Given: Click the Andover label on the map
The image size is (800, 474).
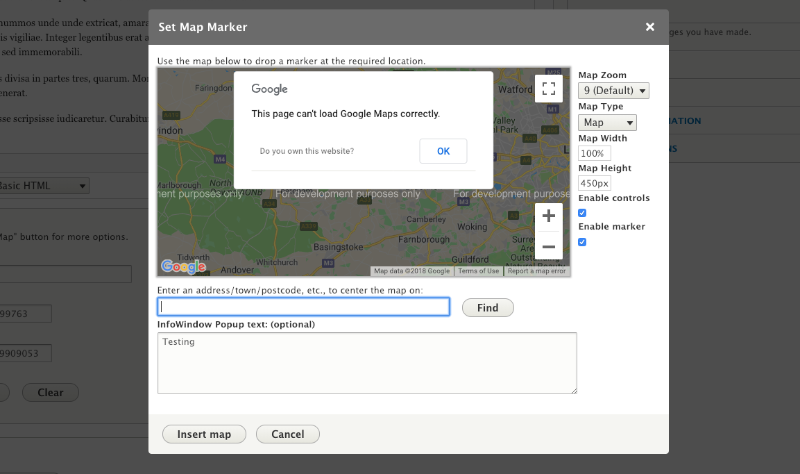Looking at the screenshot, I should pyautogui.click(x=237, y=270).
